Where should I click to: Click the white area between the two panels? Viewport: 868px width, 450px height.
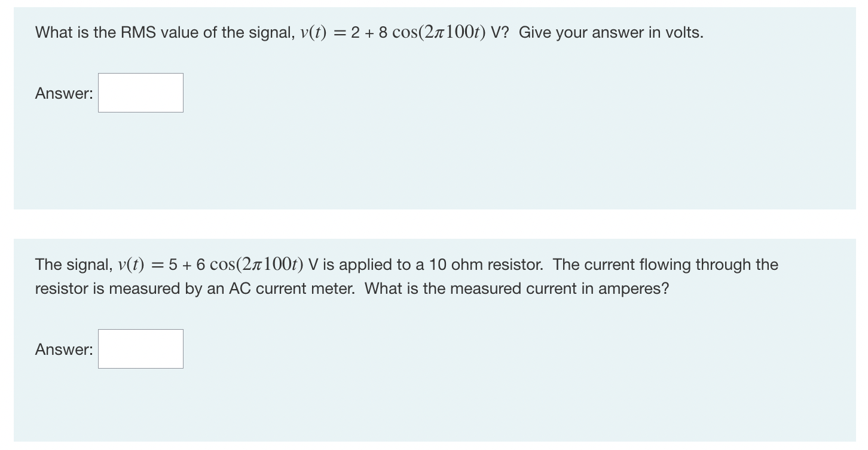point(418,223)
